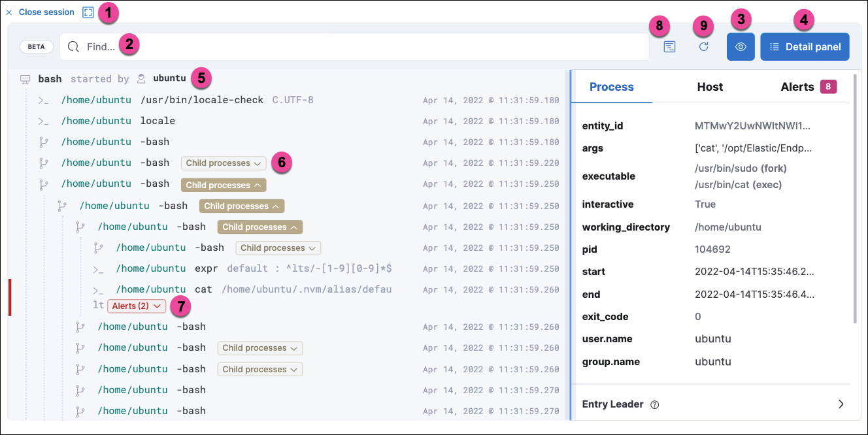Click the help icon beside Entry Leader

click(x=654, y=404)
